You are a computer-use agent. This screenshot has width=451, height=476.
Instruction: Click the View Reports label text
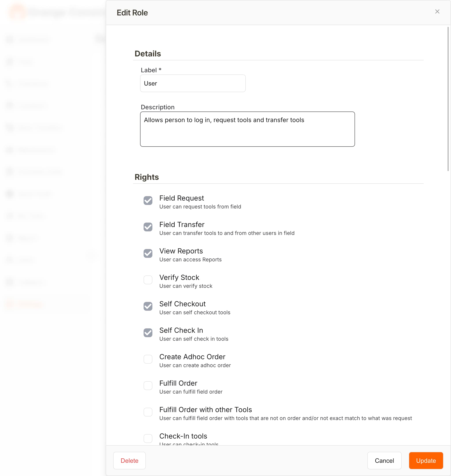point(181,251)
